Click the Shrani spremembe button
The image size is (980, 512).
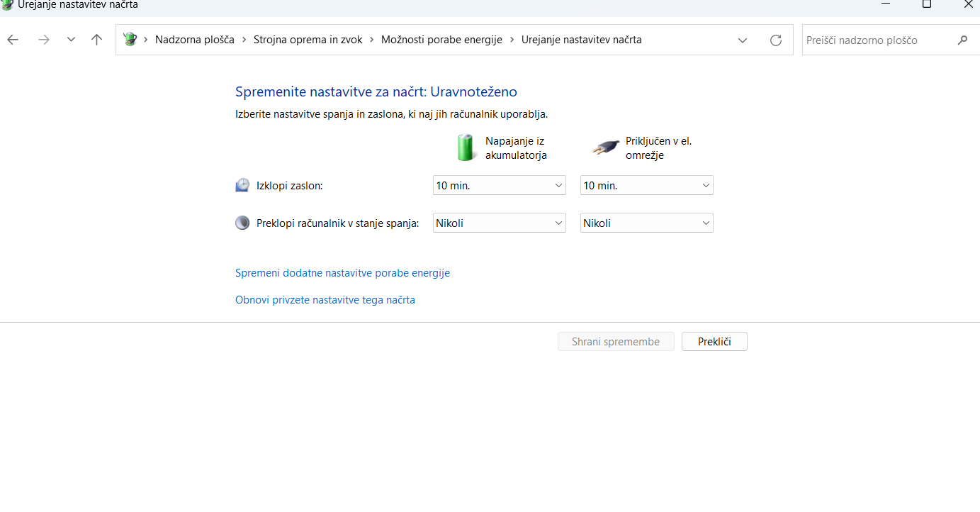pyautogui.click(x=616, y=342)
